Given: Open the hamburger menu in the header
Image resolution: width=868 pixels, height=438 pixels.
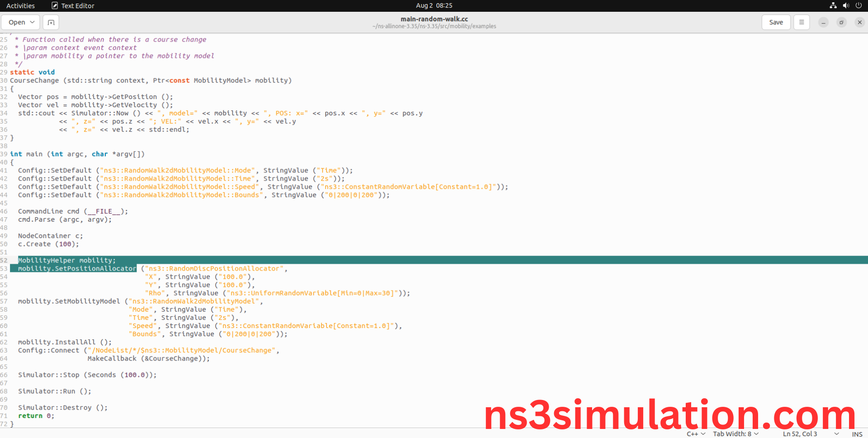Looking at the screenshot, I should coord(801,22).
